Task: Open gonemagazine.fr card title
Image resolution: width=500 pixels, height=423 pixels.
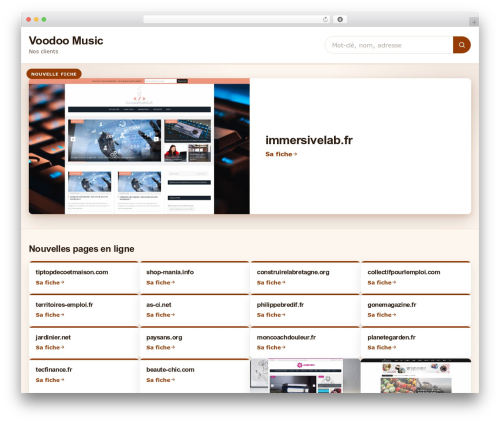Action: point(392,305)
